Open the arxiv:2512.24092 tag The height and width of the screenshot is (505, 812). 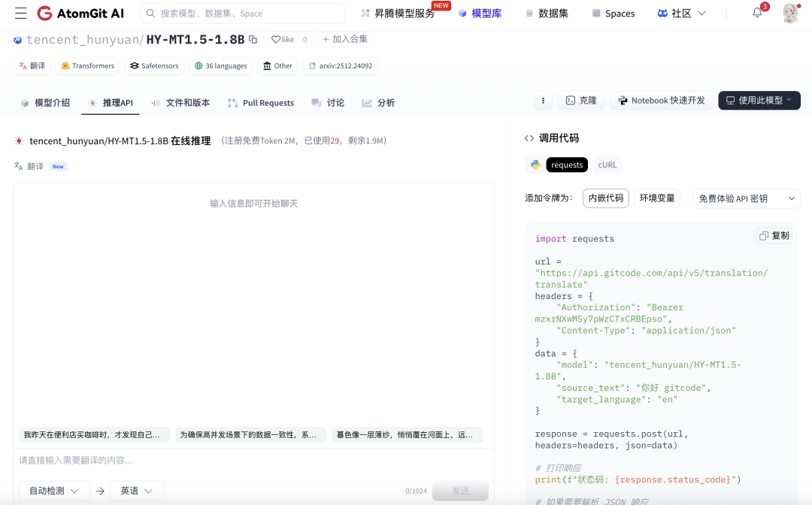tap(341, 65)
